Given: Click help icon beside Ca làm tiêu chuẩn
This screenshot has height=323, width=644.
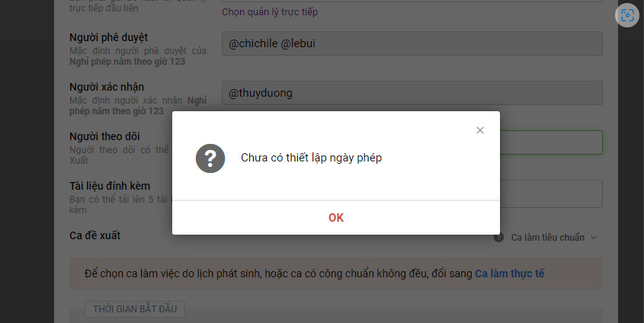Looking at the screenshot, I should (498, 237).
